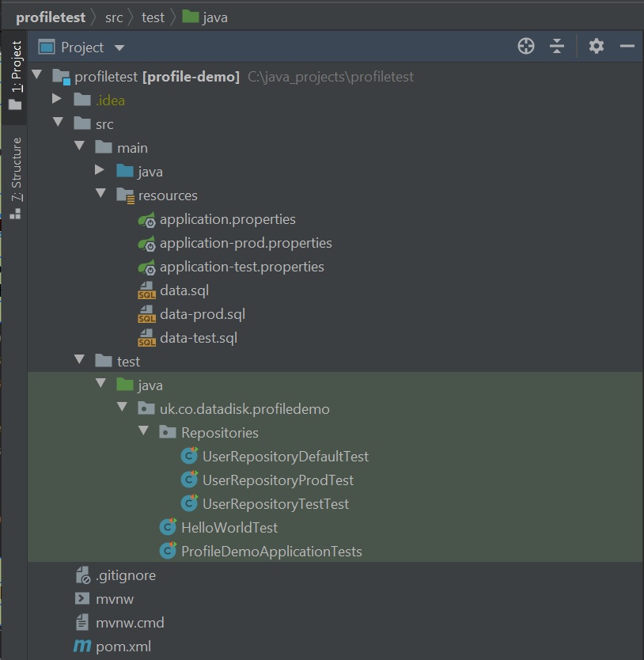Select the mvnw.cmd file
The width and height of the screenshot is (644, 660).
(x=129, y=623)
